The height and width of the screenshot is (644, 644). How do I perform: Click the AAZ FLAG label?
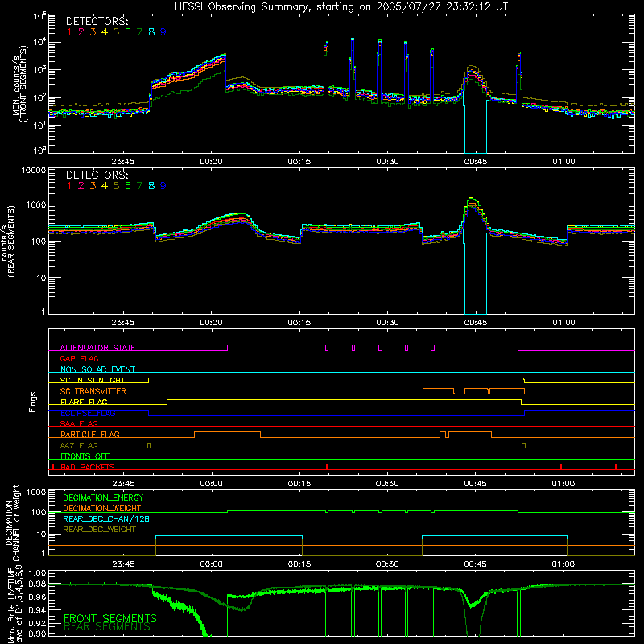(79, 445)
